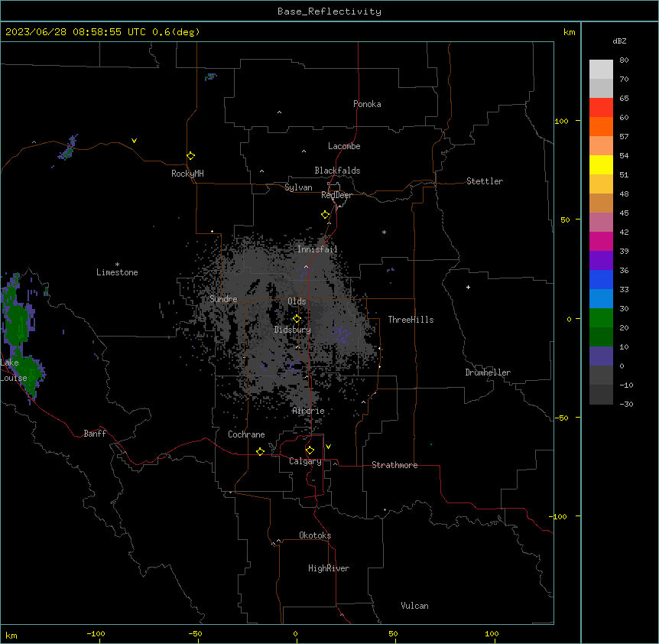
Task: Select the Innisfail label
Action: (317, 249)
